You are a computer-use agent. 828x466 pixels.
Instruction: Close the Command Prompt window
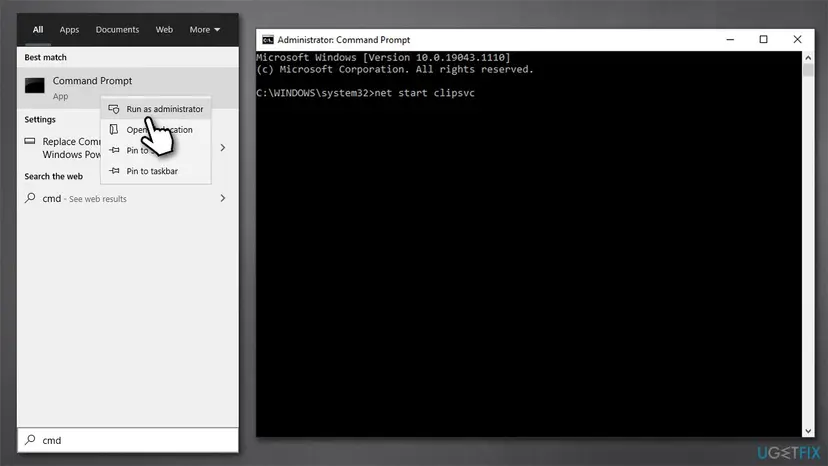click(x=797, y=40)
